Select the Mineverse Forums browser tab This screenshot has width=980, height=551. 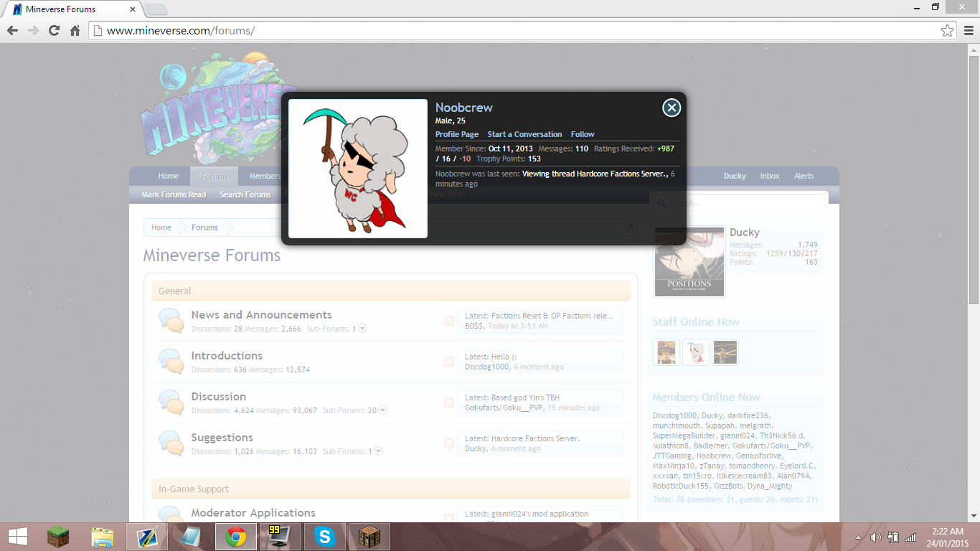[x=72, y=9]
